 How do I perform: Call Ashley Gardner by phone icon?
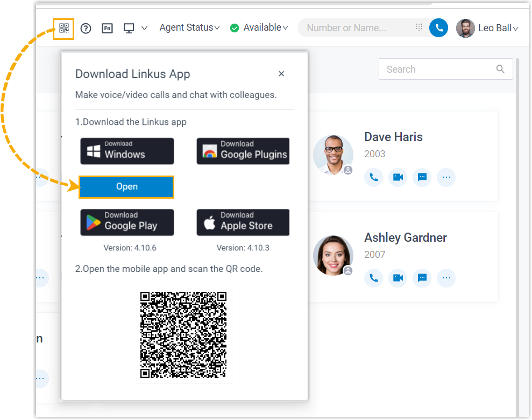[374, 278]
